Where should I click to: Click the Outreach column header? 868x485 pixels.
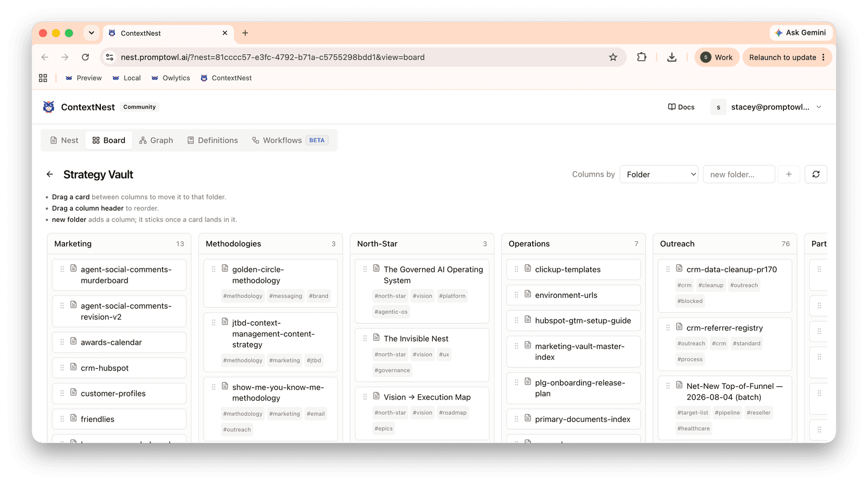click(x=725, y=244)
